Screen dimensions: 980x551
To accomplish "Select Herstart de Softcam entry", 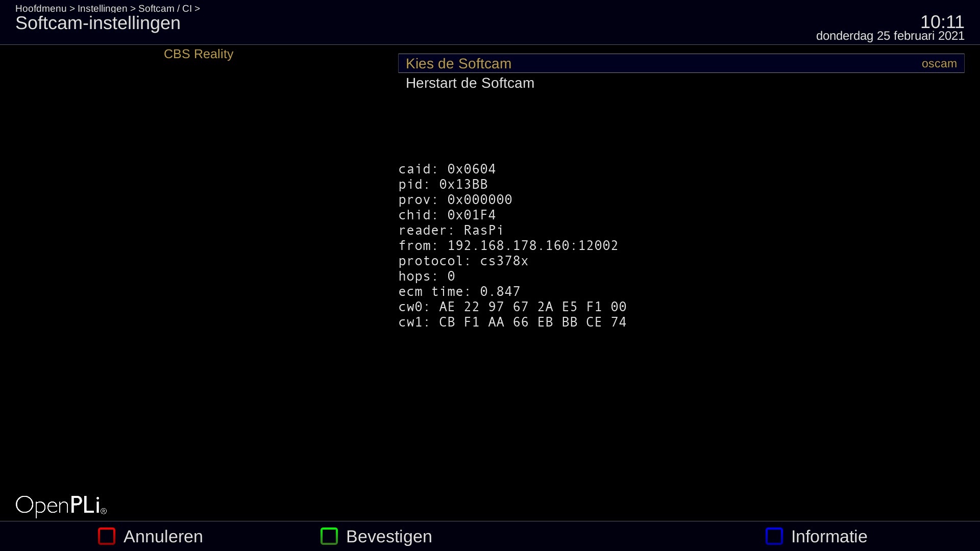I will (x=470, y=83).
